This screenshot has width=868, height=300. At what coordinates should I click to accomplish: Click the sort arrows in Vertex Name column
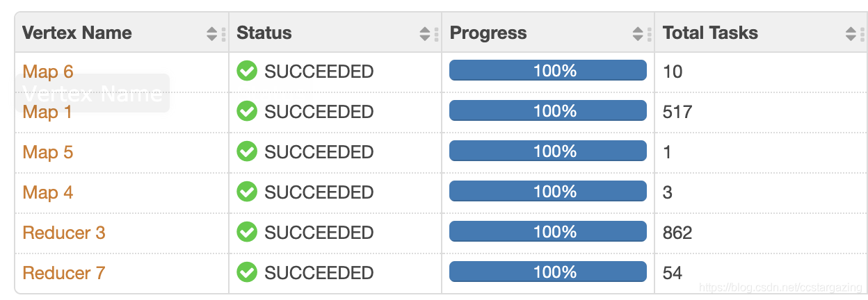point(212,33)
